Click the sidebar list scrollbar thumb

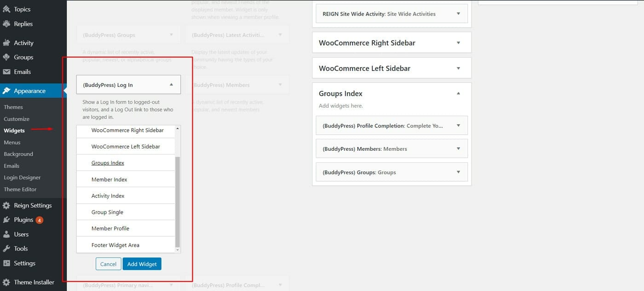(178, 202)
